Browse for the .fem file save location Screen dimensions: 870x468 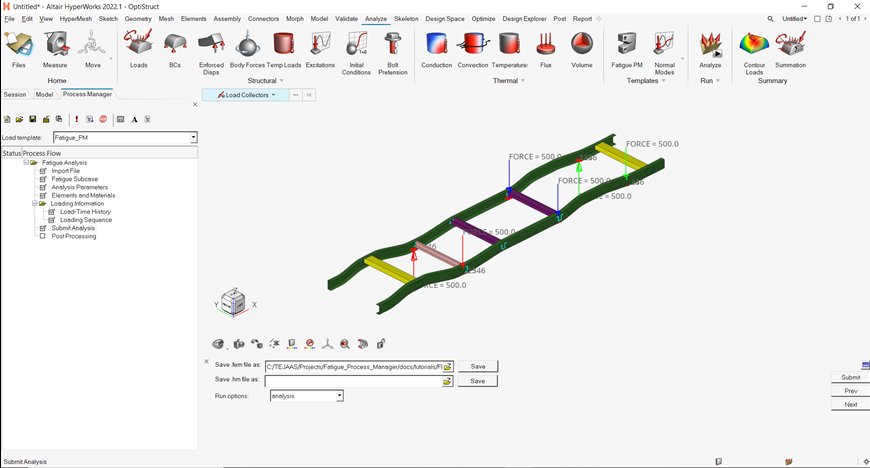[x=448, y=367]
